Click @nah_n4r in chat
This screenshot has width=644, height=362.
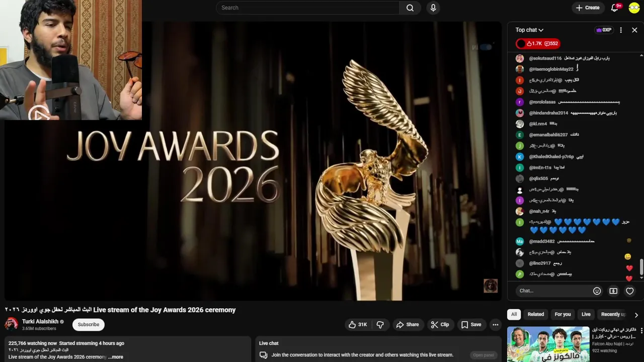tap(539, 211)
